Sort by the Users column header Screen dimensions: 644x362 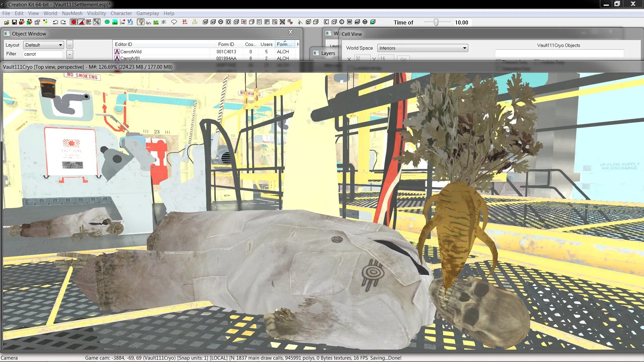pos(266,44)
